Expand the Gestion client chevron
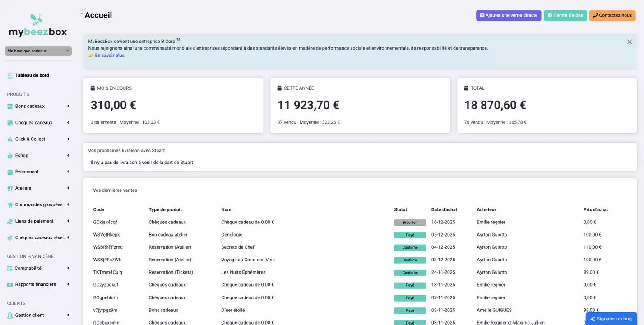The width and height of the screenshot is (644, 325). coord(68,315)
